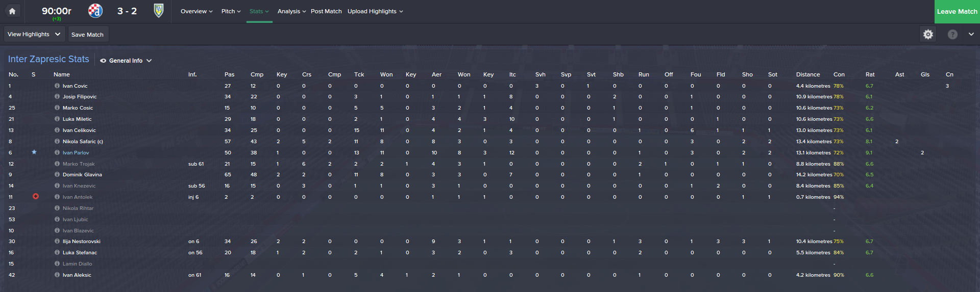Open the Analysis menu
Image resolution: width=980 pixels, height=292 pixels.
[291, 11]
